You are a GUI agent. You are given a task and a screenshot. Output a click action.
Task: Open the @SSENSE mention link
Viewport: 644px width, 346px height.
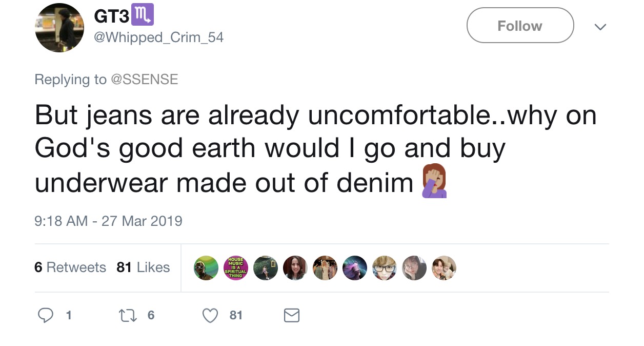tap(145, 79)
